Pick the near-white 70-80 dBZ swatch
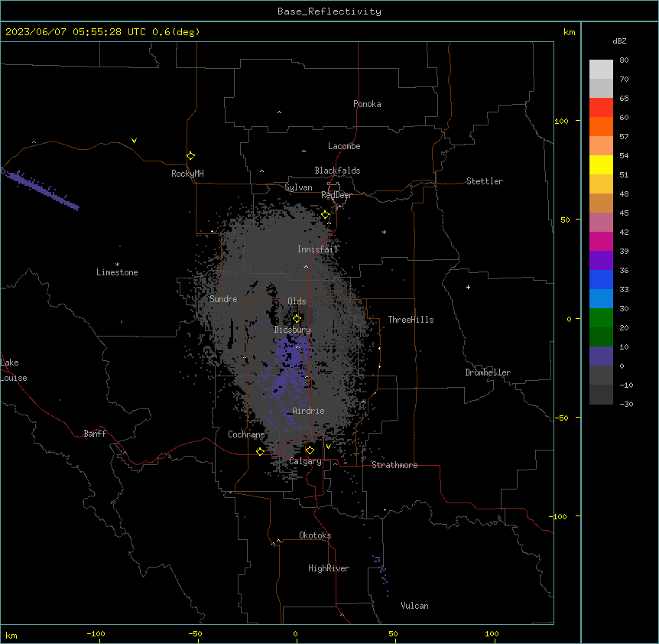 601,70
